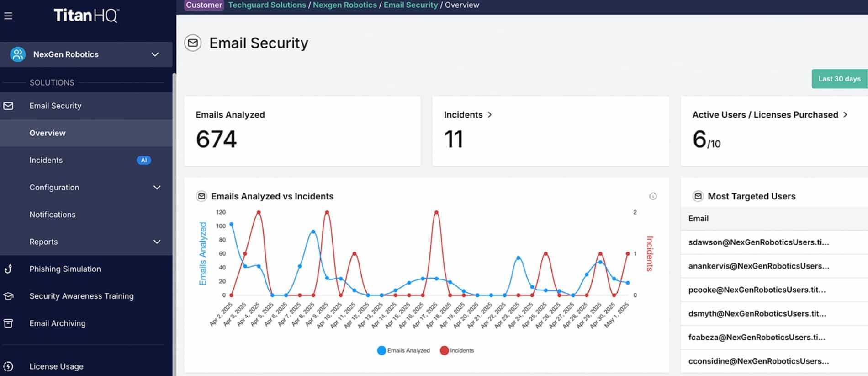The image size is (868, 376).
Task: Open Email Security in the sidebar
Action: point(55,106)
